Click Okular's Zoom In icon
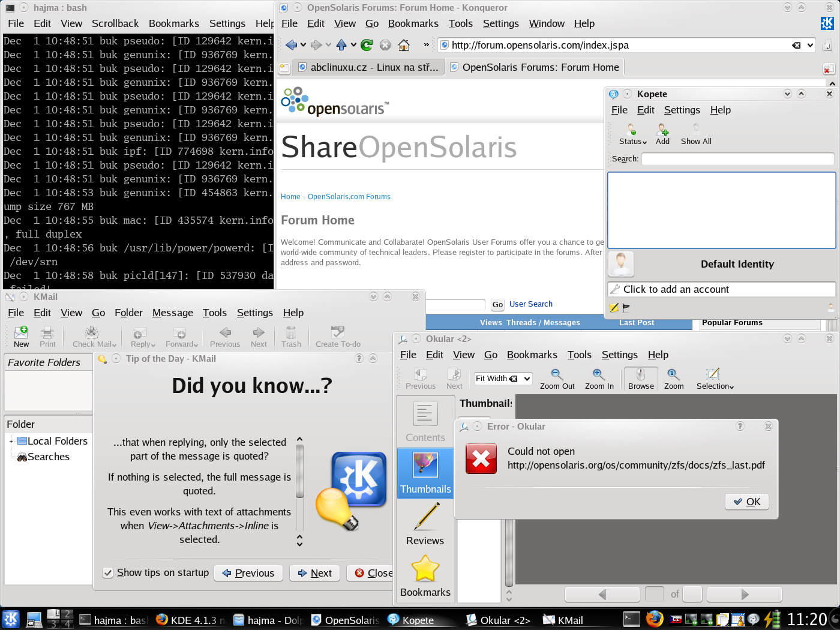 [x=599, y=379]
